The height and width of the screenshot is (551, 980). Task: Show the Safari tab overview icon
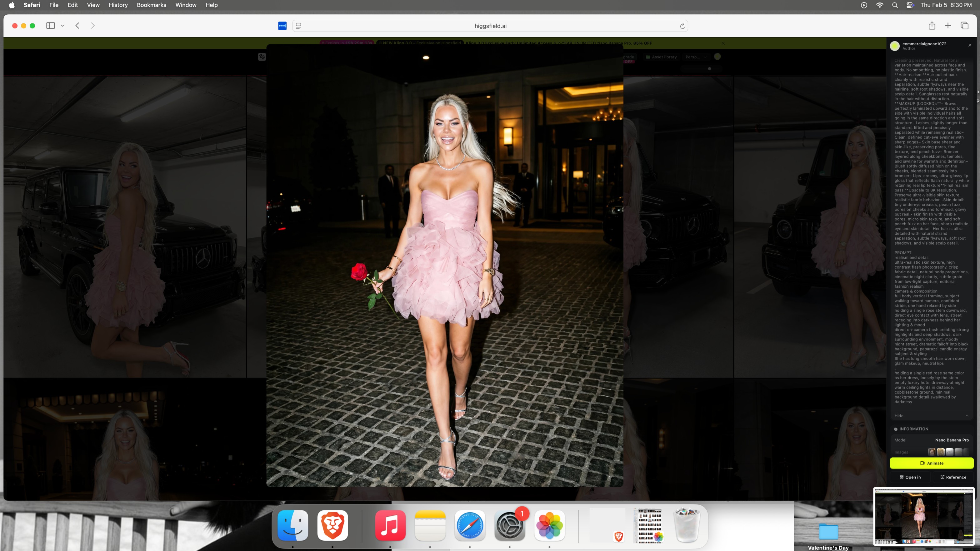964,26
